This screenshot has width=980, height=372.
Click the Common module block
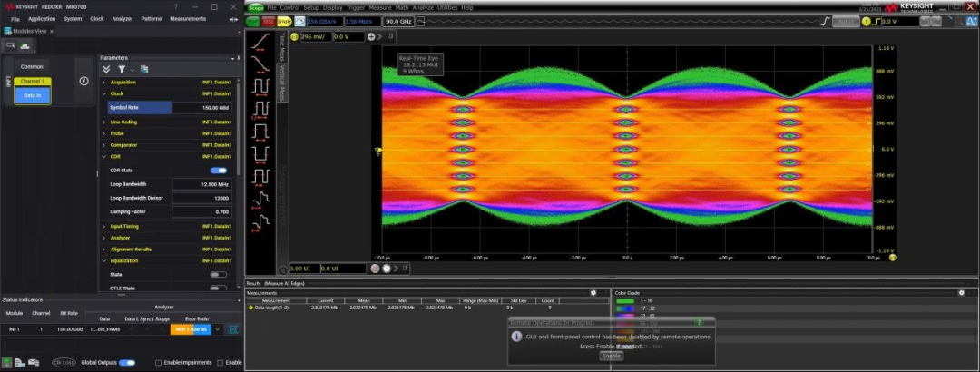32,67
